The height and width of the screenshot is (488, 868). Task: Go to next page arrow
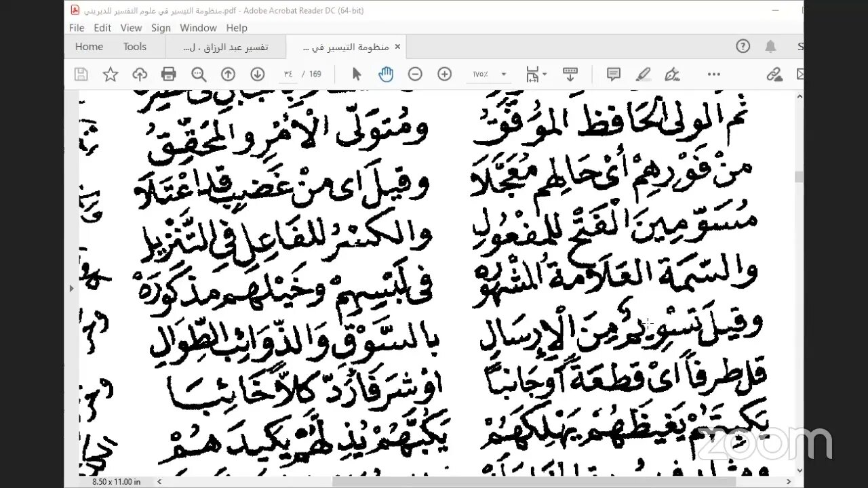(258, 75)
